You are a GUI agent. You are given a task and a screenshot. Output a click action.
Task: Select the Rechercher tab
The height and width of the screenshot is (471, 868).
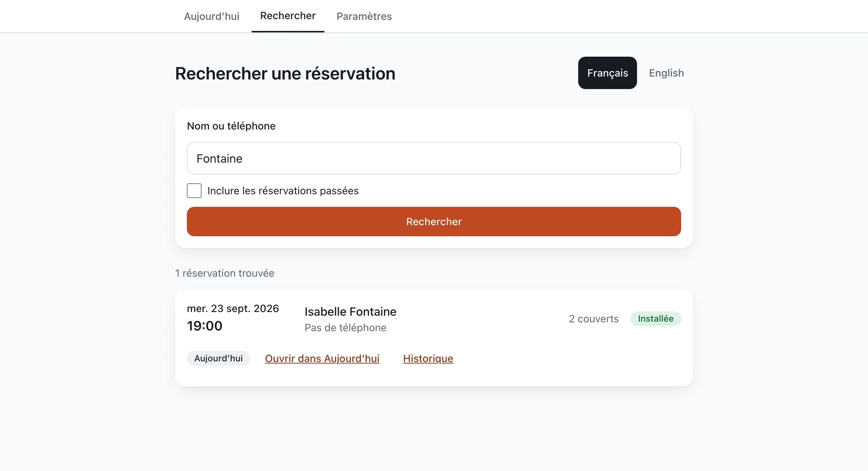[288, 16]
